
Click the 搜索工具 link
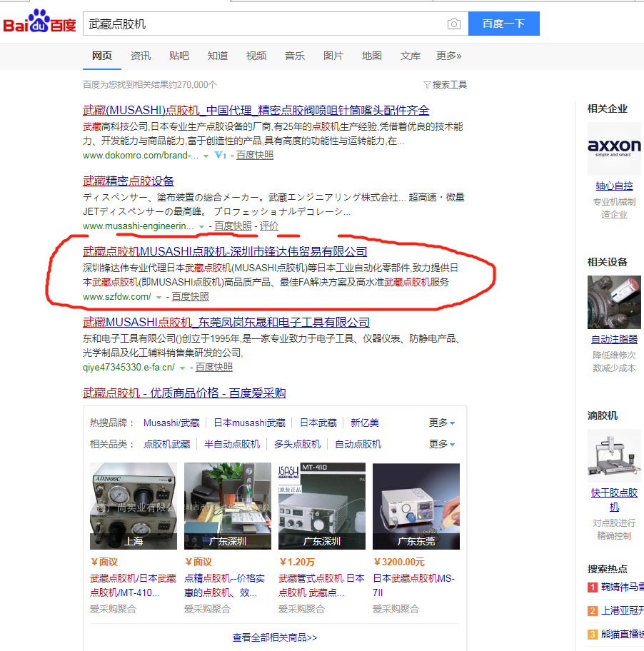pos(449,85)
